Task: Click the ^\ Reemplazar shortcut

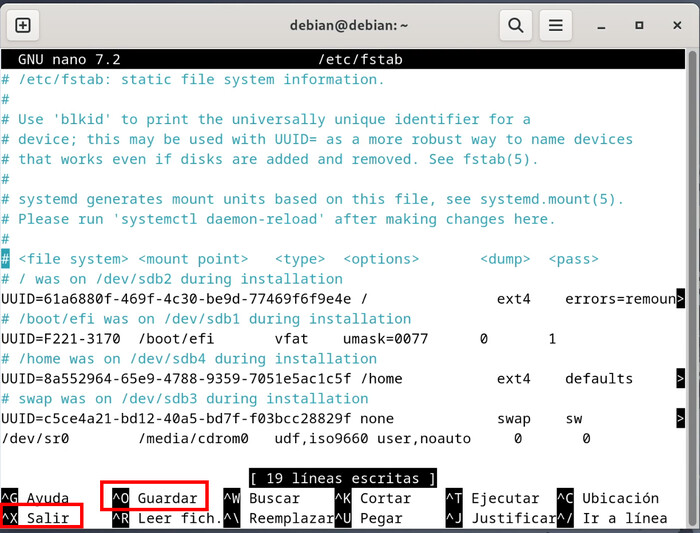Action: pos(279,518)
